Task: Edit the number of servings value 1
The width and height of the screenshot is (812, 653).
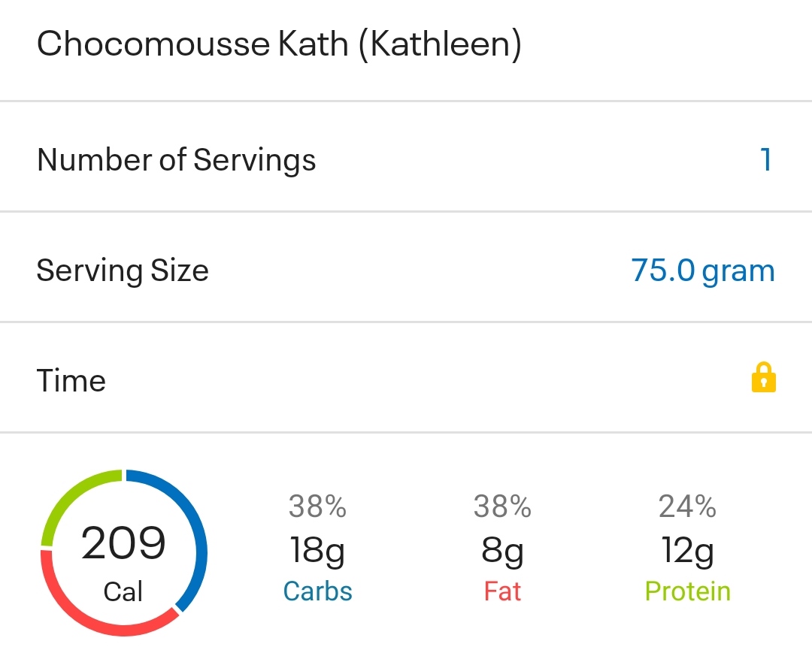Action: (765, 159)
